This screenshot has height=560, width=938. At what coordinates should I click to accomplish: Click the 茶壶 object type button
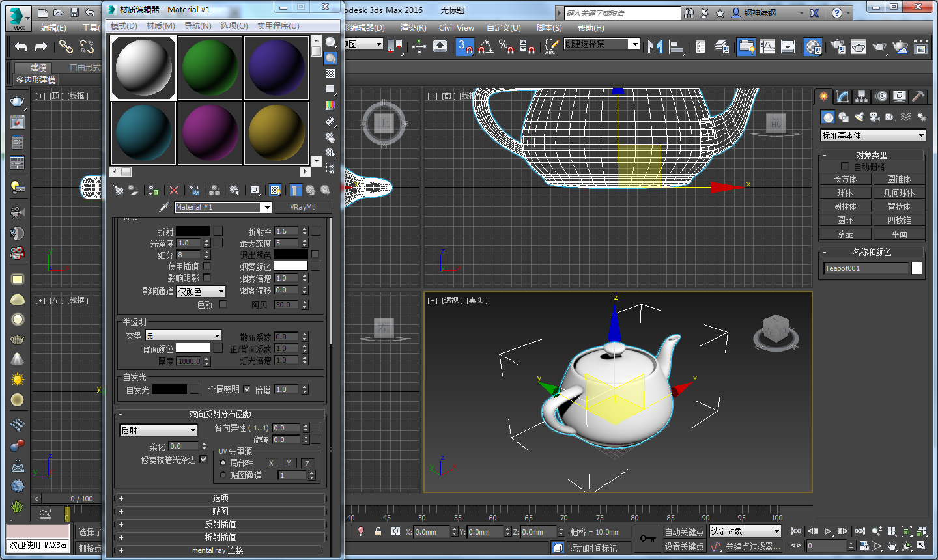(x=845, y=234)
